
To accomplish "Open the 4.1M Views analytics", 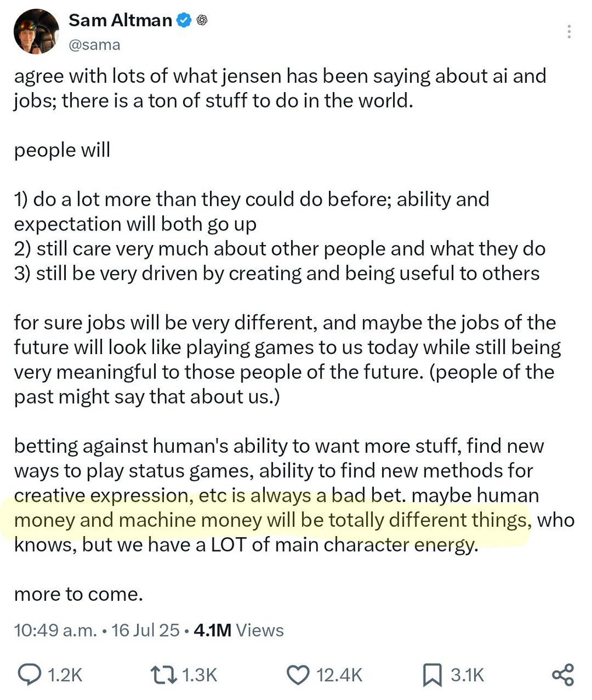I will (239, 631).
